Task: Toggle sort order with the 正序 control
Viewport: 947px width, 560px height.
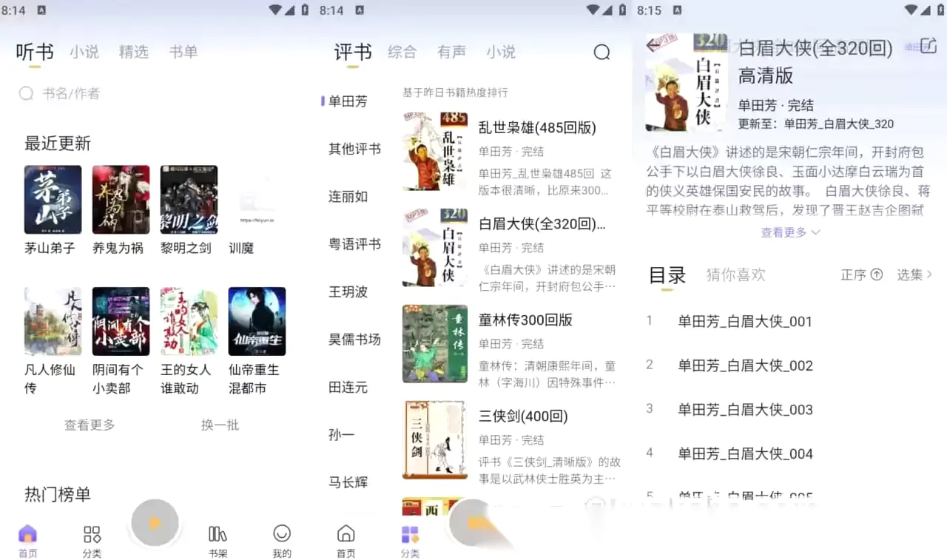Action: pyautogui.click(x=860, y=274)
